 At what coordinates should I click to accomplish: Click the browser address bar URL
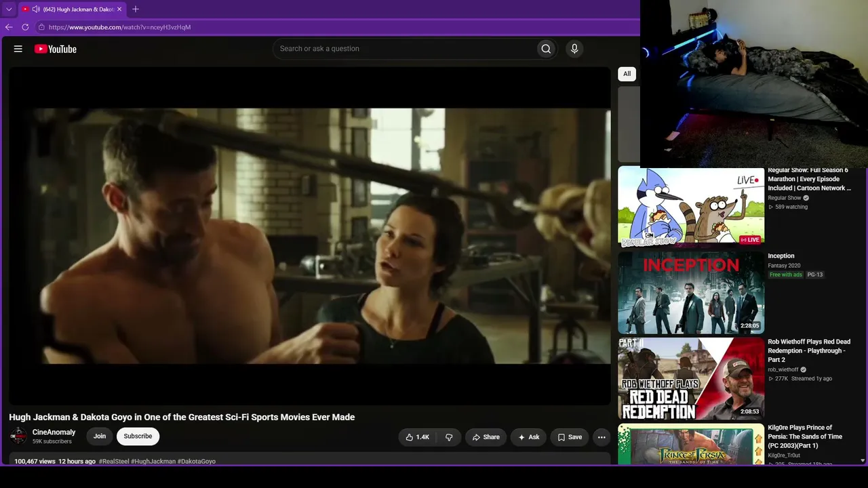tap(119, 27)
